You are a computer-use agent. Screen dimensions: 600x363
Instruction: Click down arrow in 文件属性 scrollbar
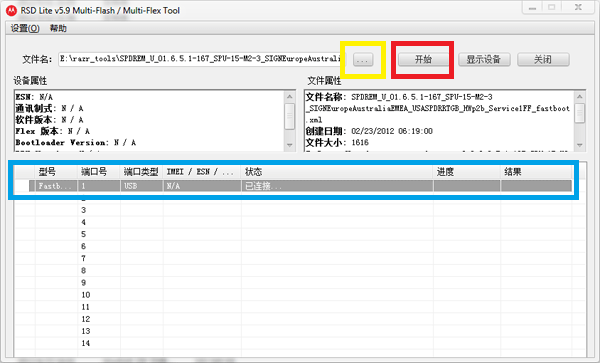(580, 145)
